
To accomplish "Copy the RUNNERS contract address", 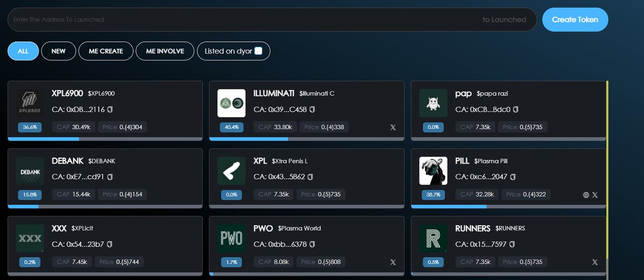I will click(512, 244).
